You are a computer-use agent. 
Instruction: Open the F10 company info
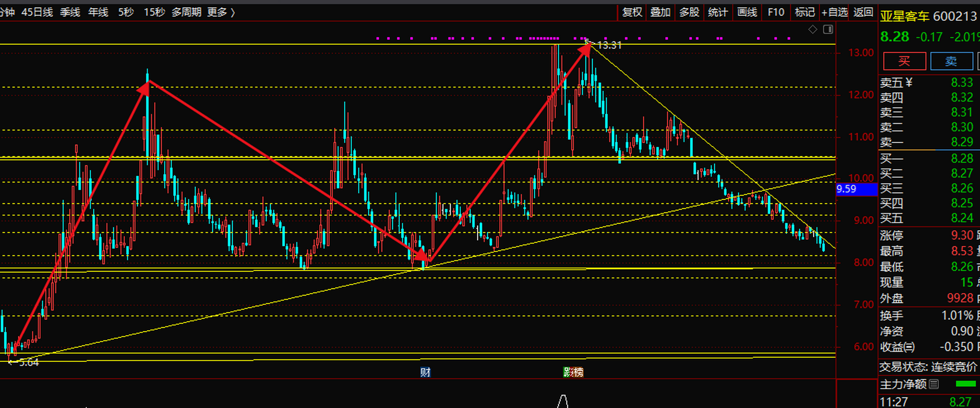(x=776, y=12)
